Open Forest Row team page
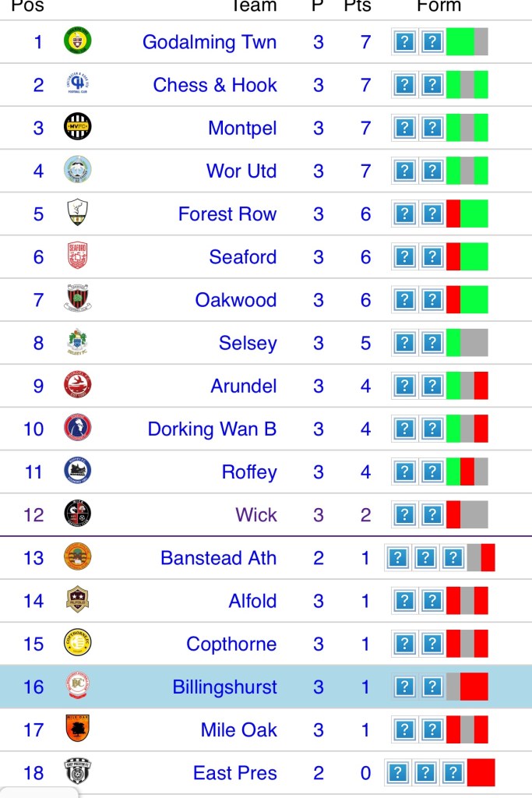 [x=227, y=214]
